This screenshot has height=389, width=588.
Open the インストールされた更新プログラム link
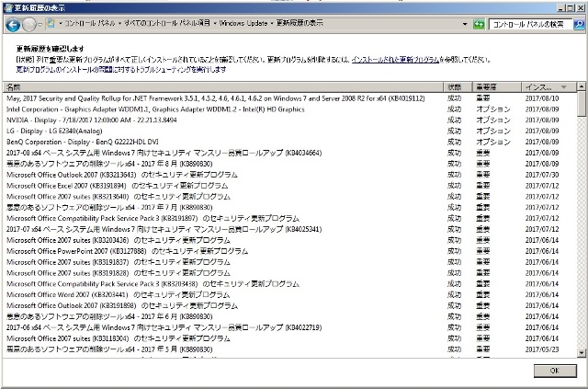[x=395, y=60]
